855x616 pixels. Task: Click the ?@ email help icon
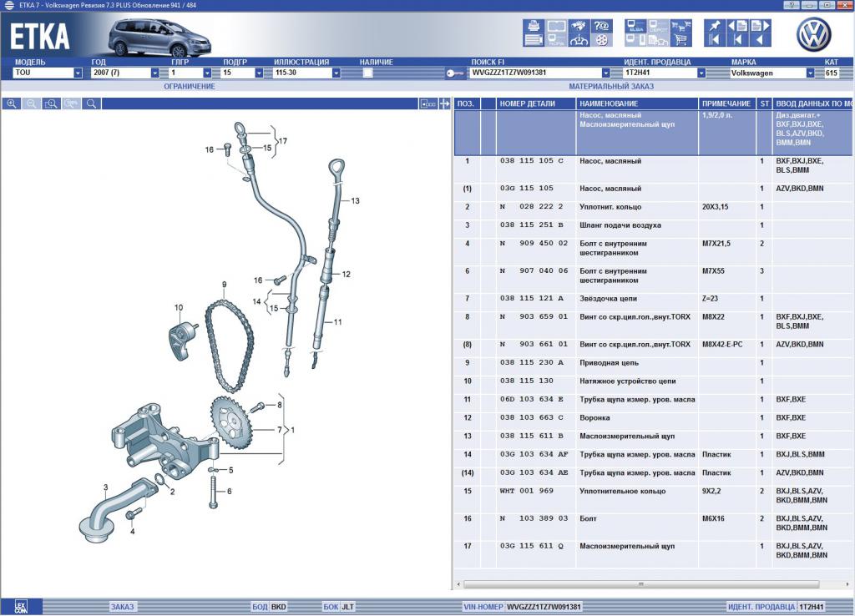(601, 26)
